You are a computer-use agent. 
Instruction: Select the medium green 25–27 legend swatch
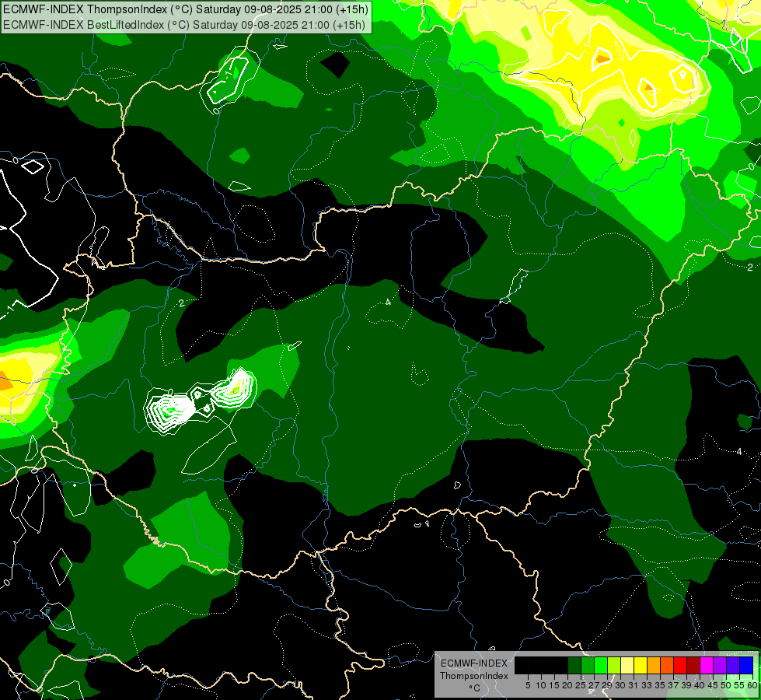pyautogui.click(x=588, y=665)
